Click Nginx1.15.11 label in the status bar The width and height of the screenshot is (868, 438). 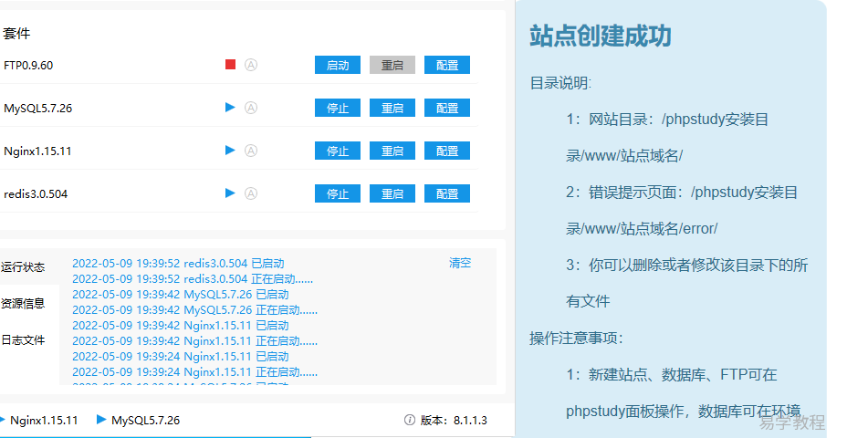[x=45, y=421]
